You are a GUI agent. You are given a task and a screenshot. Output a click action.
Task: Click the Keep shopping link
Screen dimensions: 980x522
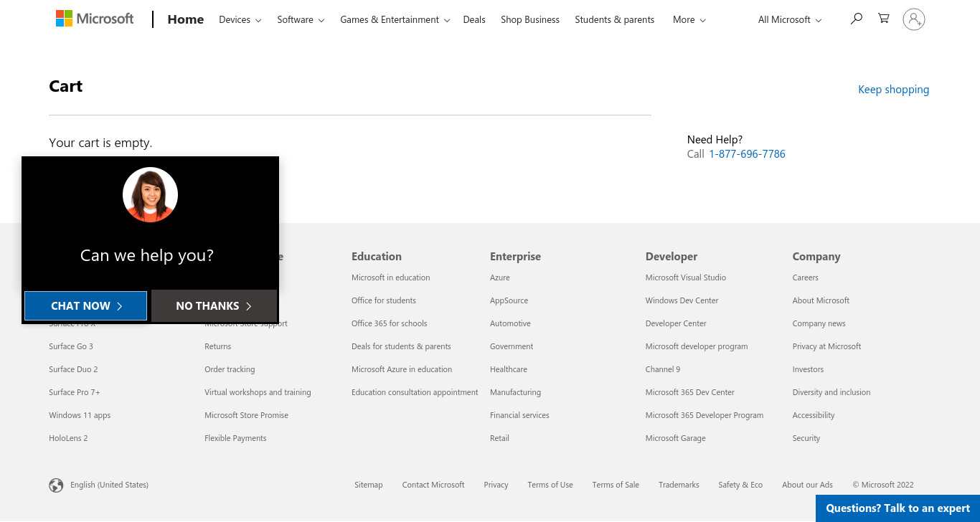pyautogui.click(x=893, y=90)
